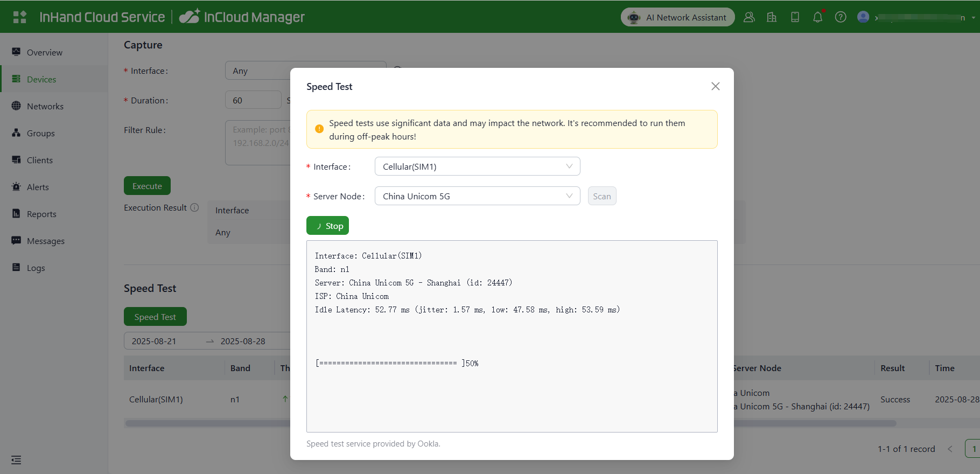Viewport: 980px width, 474px height.
Task: Open the AI Network Assistant
Action: [x=677, y=17]
